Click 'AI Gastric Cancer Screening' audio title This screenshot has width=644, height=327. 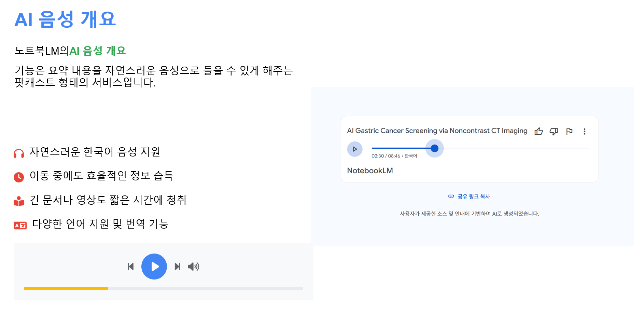click(x=437, y=131)
